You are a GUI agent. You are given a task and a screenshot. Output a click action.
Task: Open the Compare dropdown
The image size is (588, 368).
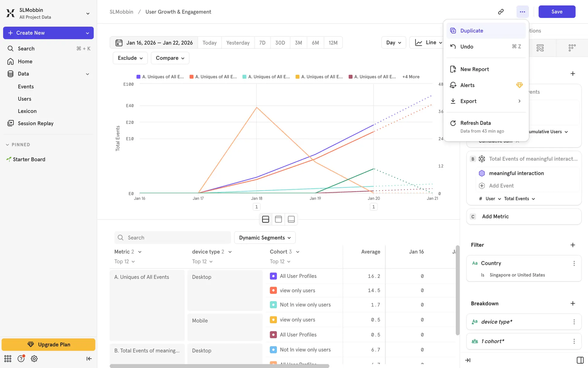pos(170,58)
